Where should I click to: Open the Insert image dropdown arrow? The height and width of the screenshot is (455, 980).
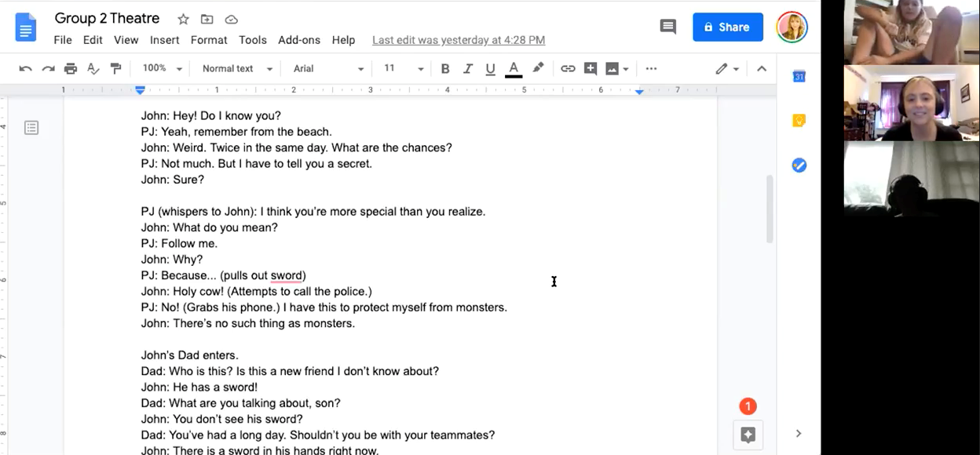click(626, 69)
